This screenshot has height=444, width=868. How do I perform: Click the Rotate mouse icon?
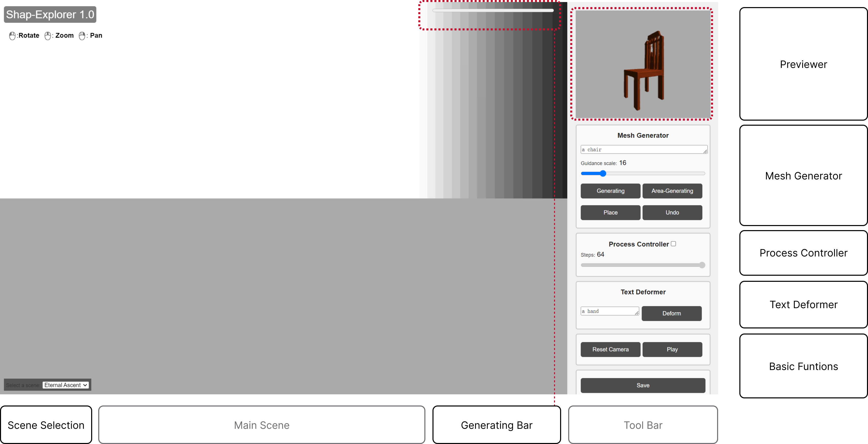point(12,36)
